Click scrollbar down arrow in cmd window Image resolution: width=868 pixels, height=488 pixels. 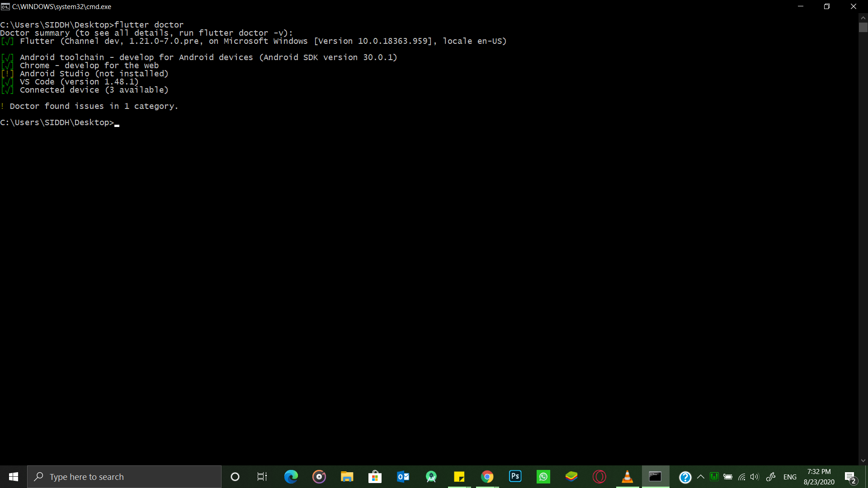click(x=863, y=460)
